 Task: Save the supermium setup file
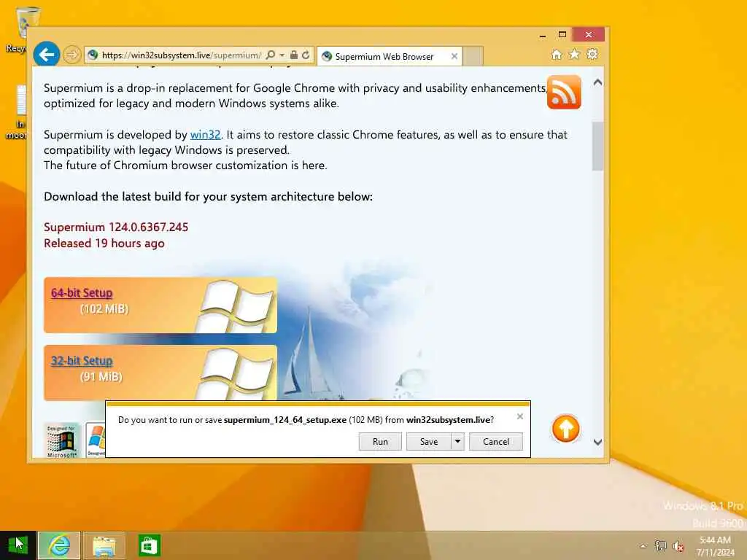429,441
